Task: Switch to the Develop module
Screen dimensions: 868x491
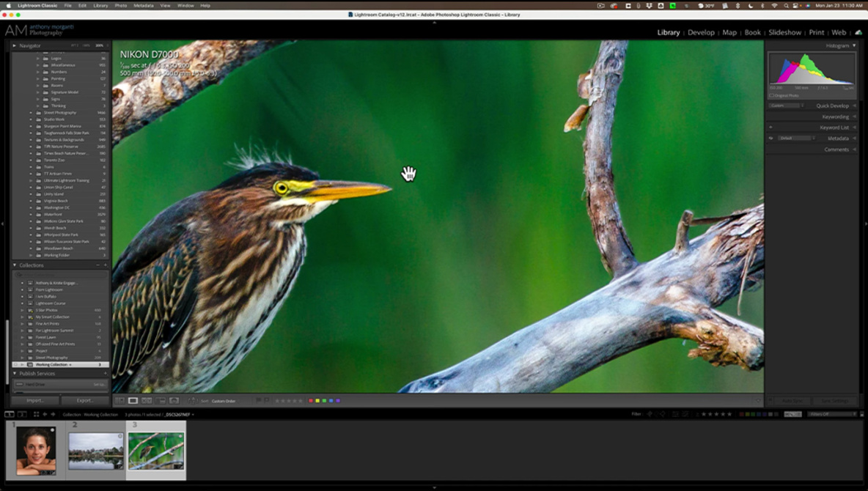Action: pyautogui.click(x=701, y=33)
